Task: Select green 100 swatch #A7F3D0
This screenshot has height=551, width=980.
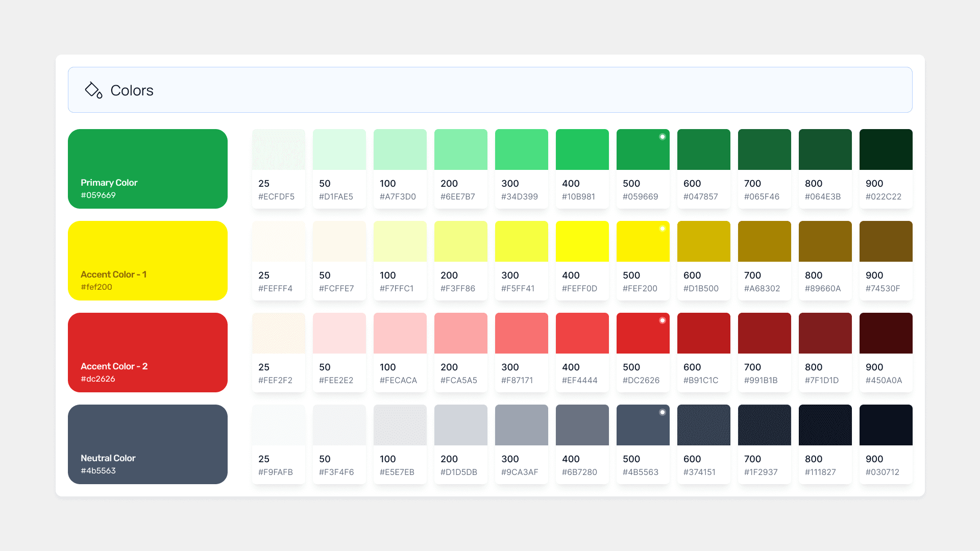Action: pos(400,149)
